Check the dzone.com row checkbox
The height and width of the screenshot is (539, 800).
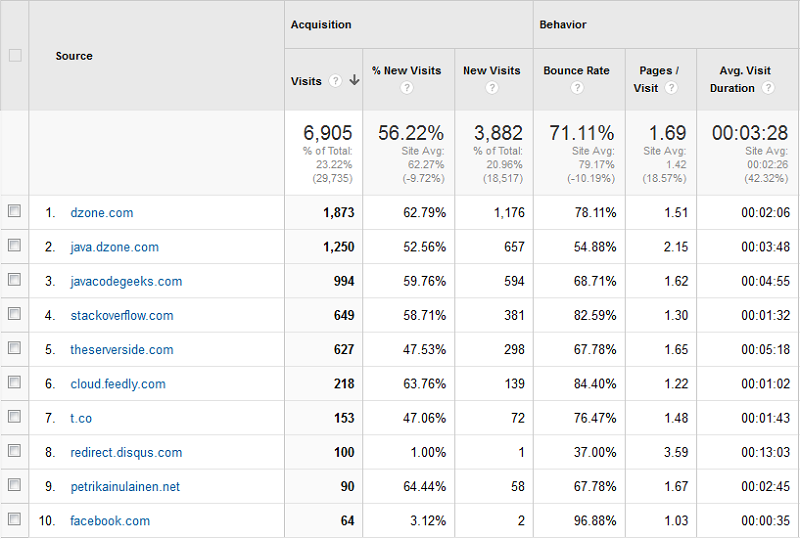pos(14,211)
